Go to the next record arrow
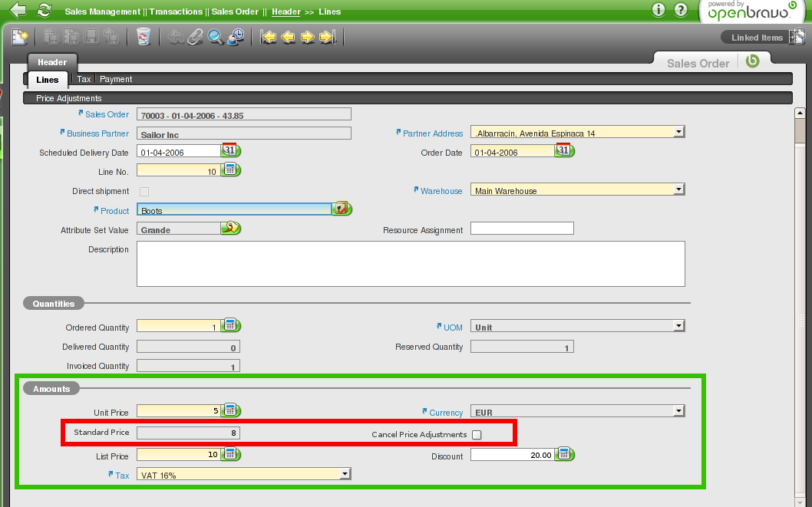The height and width of the screenshot is (507, 812). 308,36
